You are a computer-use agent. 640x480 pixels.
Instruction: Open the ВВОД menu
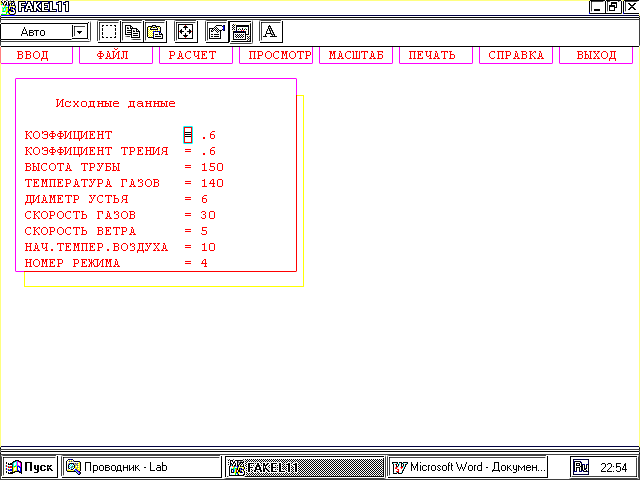(36, 56)
